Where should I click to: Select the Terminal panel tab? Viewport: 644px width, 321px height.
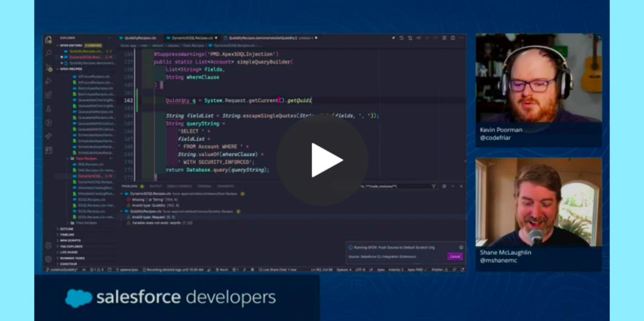click(x=204, y=186)
